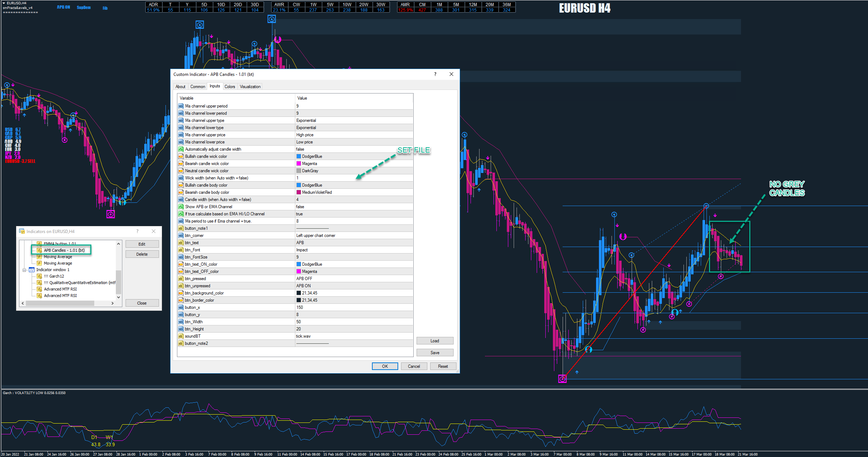Click the Indicator window 1 chart icon
The height and width of the screenshot is (457, 868).
pos(32,270)
